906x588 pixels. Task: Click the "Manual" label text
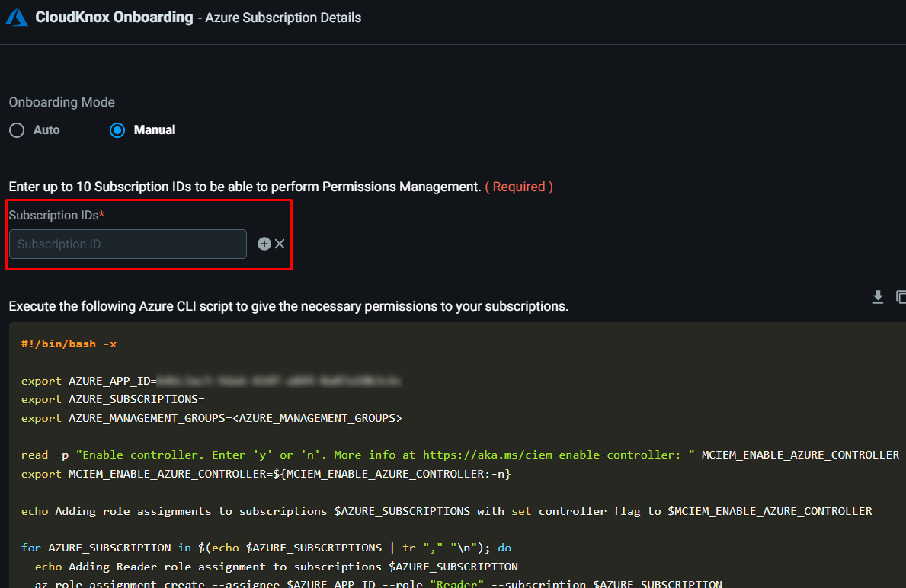point(155,130)
